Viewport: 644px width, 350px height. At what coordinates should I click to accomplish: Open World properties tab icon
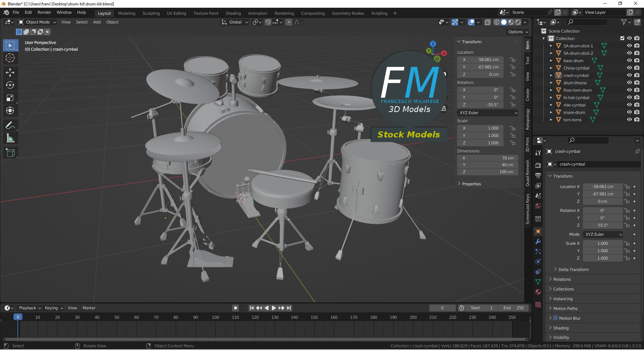tap(538, 206)
